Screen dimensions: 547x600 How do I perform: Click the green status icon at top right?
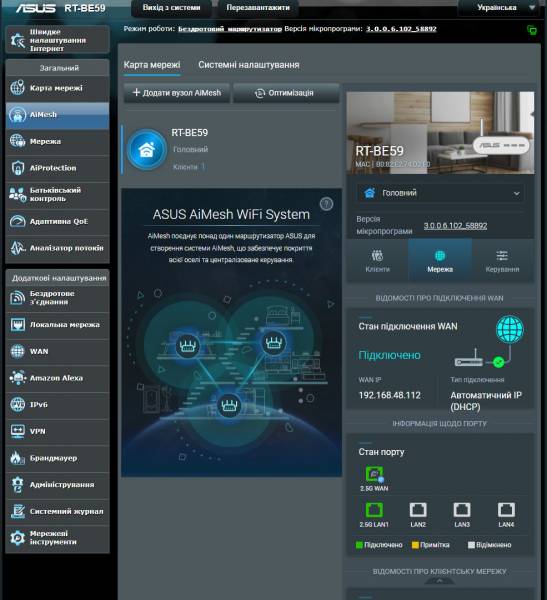coord(532,30)
